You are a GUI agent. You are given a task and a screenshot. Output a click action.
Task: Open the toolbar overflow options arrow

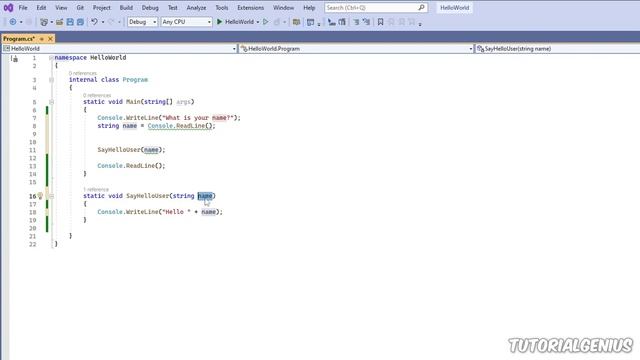[x=420, y=24]
